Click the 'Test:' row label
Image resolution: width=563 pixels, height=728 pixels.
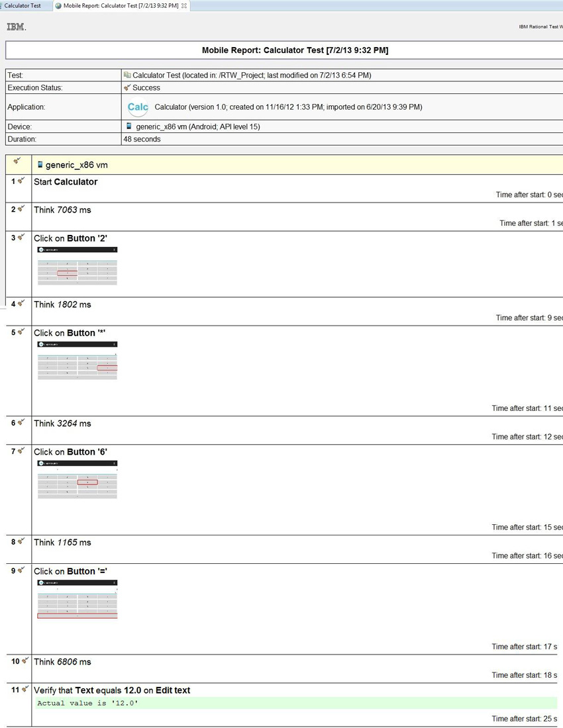pos(15,75)
